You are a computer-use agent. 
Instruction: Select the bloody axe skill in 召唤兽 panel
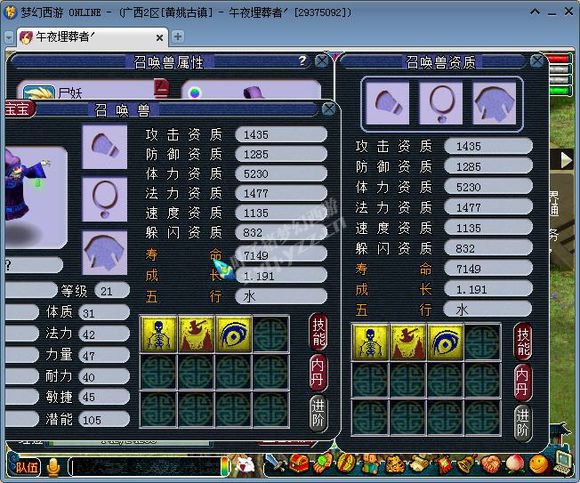196,334
